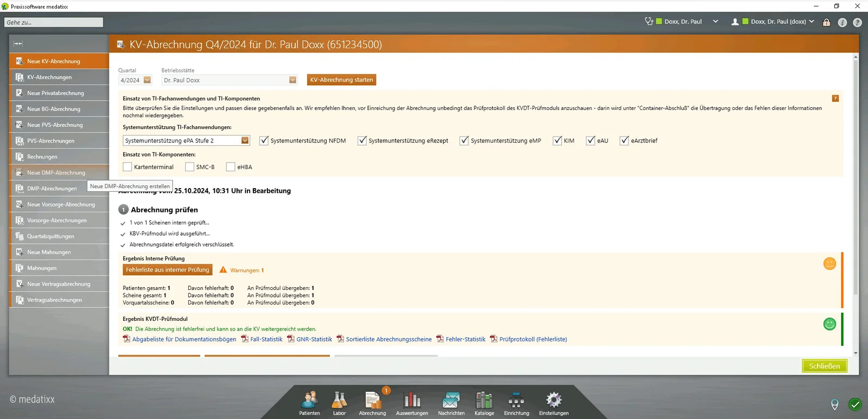Toggle Systemunterstützung eMP checkbox
868x419 pixels.
click(464, 140)
